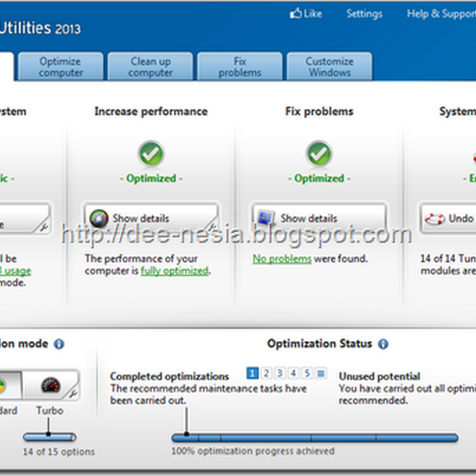This screenshot has height=476, width=476.
Task: Open the Settings link in header
Action: [x=364, y=14]
